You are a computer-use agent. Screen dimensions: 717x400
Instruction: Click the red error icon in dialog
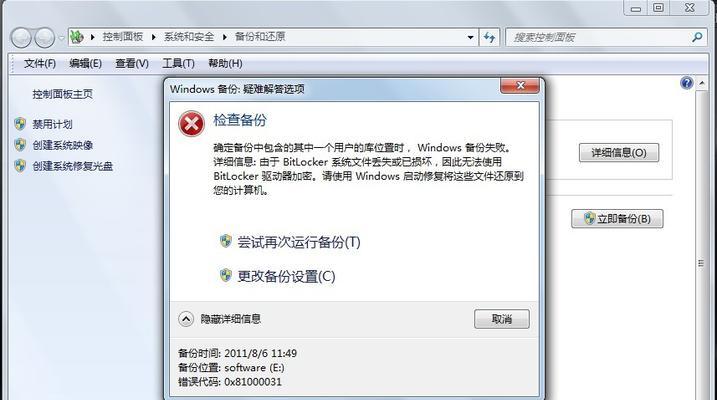pos(191,124)
